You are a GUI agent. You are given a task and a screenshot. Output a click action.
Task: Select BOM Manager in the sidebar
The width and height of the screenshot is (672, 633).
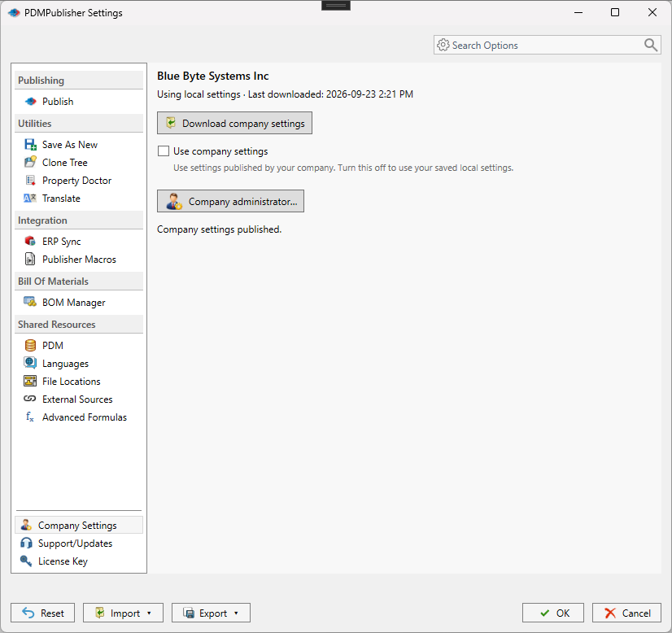coord(79,302)
